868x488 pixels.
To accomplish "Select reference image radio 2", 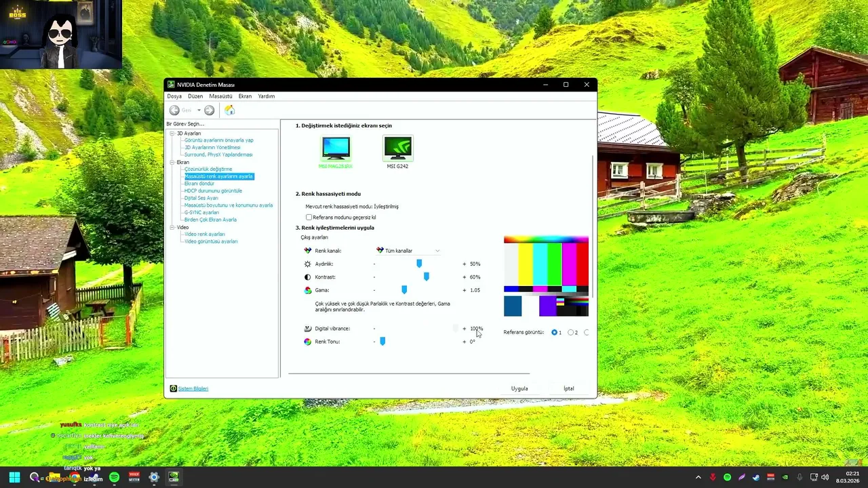I will [x=570, y=332].
